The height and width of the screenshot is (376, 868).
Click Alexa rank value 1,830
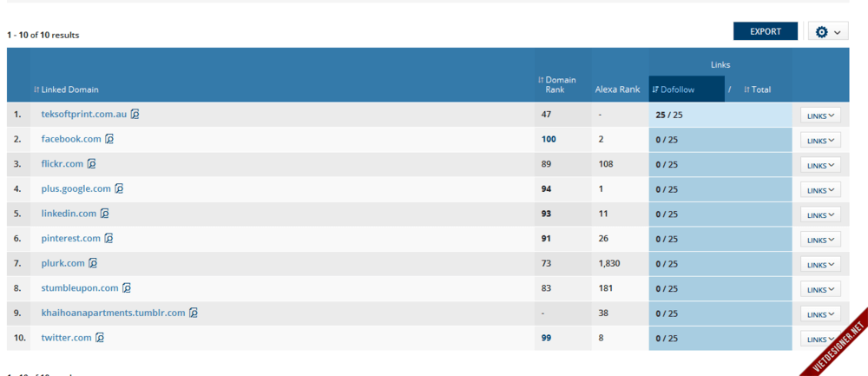click(609, 264)
